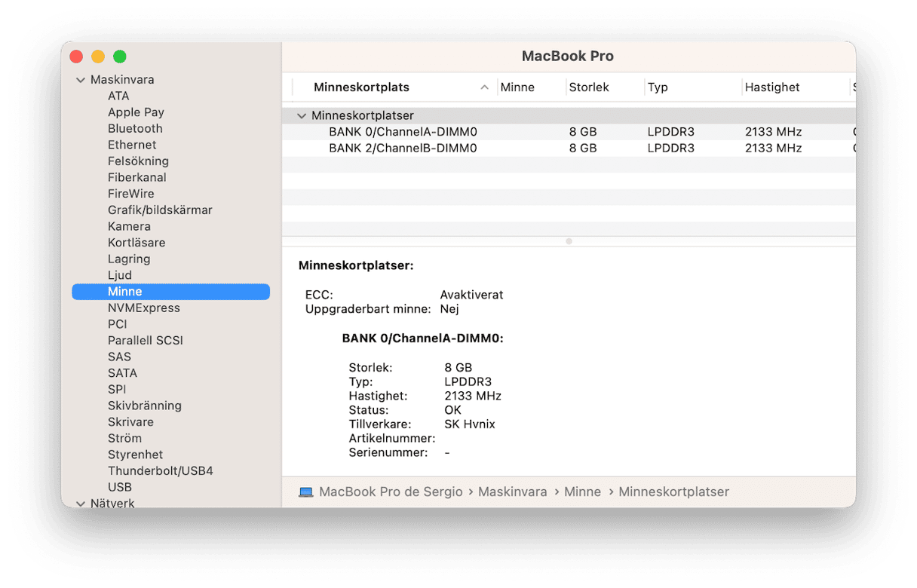This screenshot has height=588, width=917.
Task: Click the laptop icon in path bar
Action: (305, 492)
